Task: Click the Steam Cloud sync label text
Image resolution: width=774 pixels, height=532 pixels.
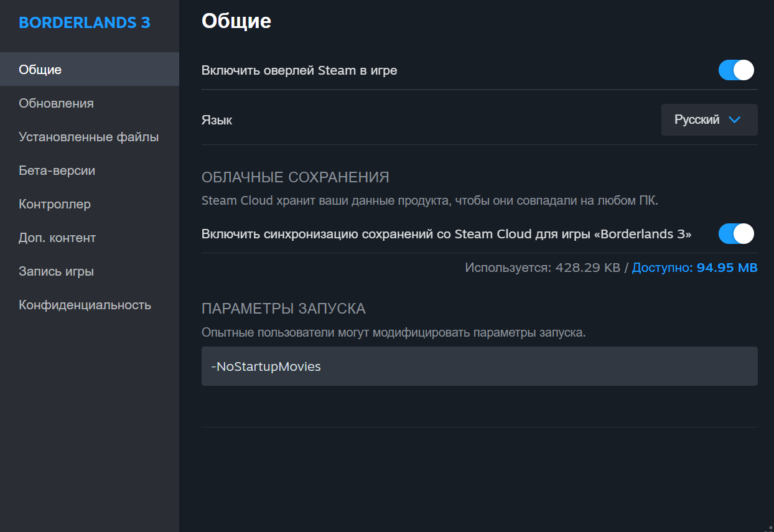Action: 447,234
